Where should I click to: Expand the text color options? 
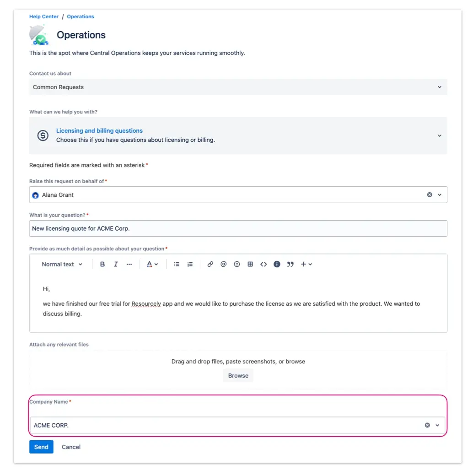pos(152,264)
